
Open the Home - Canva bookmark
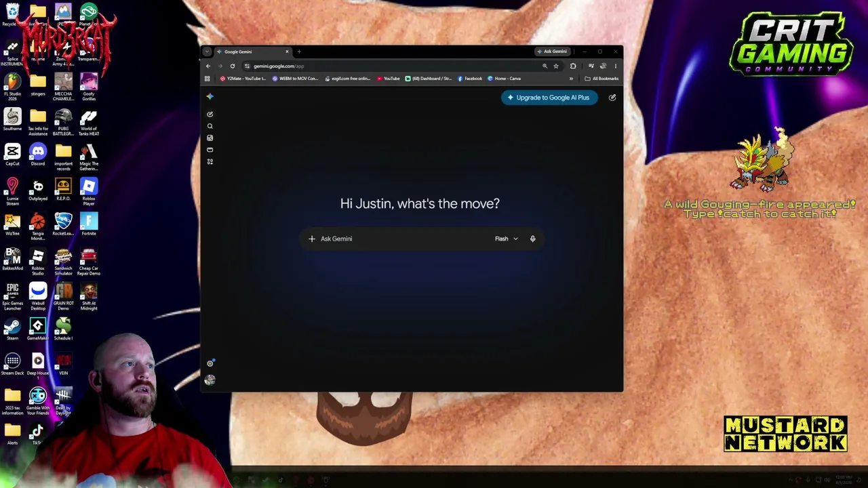point(504,79)
